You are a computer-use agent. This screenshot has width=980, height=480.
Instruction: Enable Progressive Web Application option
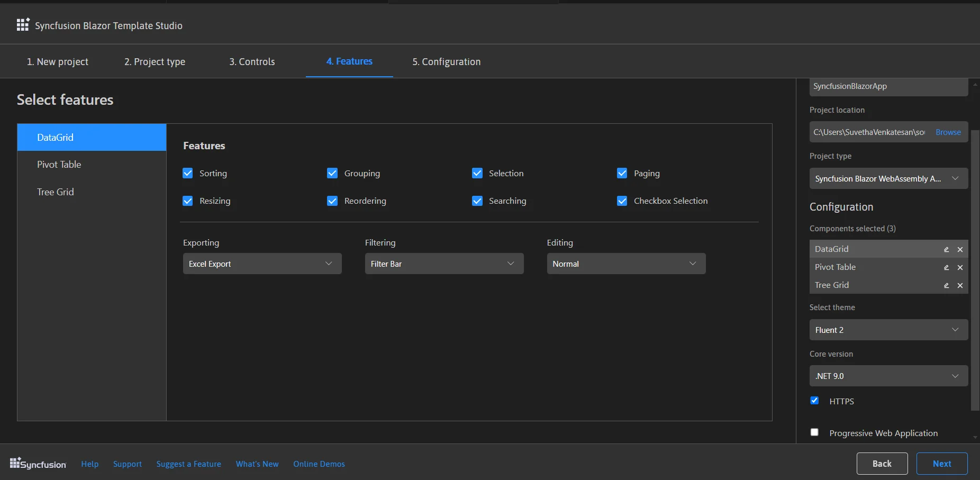[814, 432]
